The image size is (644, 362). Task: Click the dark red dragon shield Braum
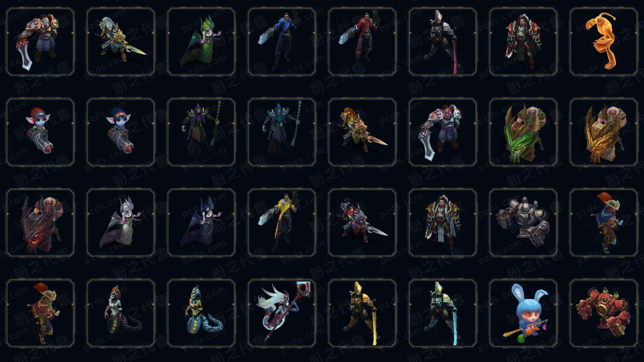coord(40,223)
